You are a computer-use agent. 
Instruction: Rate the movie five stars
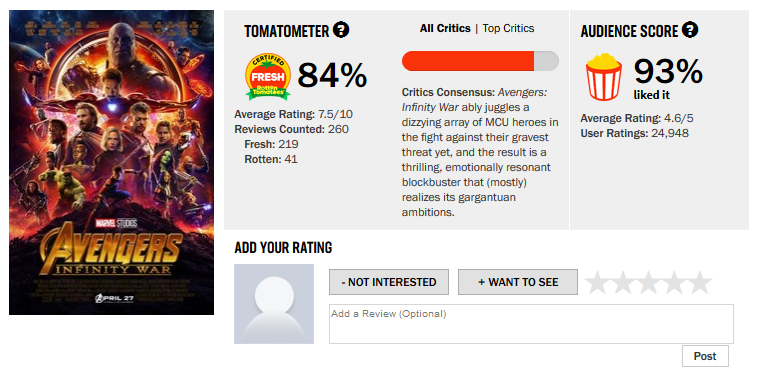(x=699, y=283)
